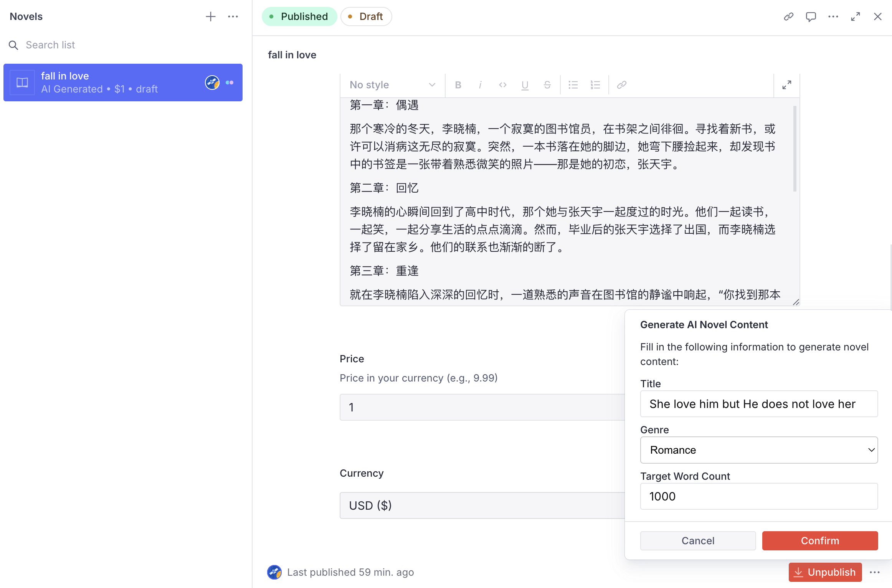Open the Genre Romance dropdown

coord(758,450)
